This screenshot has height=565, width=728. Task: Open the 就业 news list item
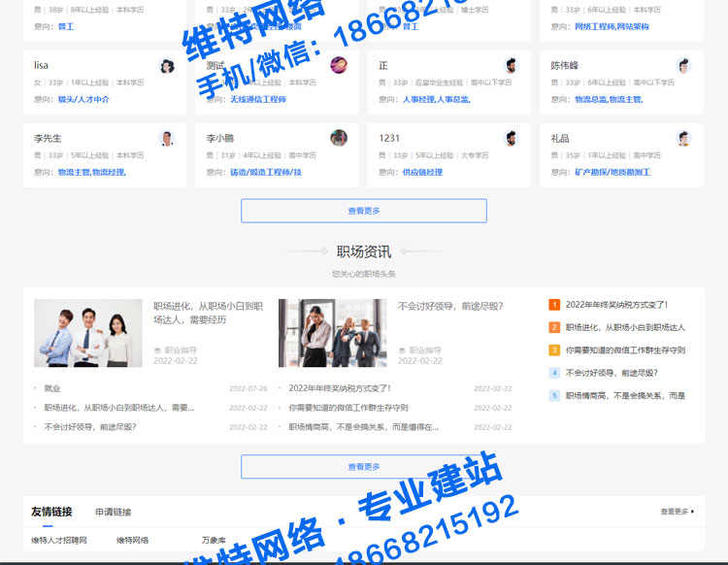(52, 388)
